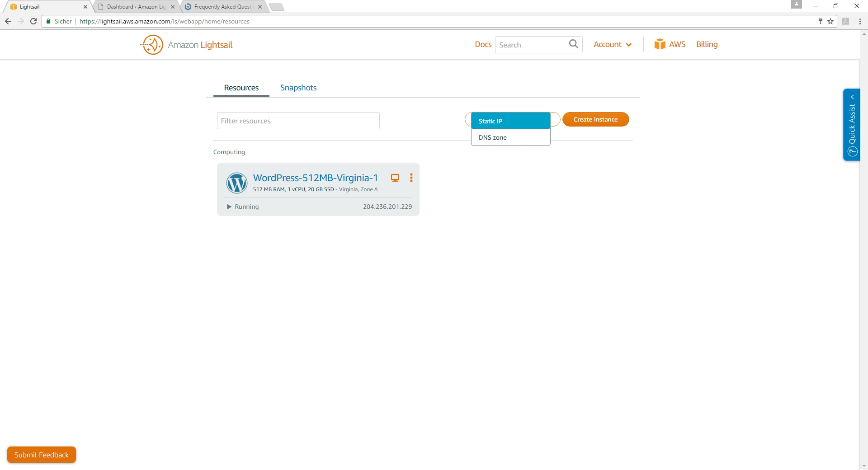The image size is (868, 470).
Task: Click the Submit Feedback button
Action: (x=42, y=455)
